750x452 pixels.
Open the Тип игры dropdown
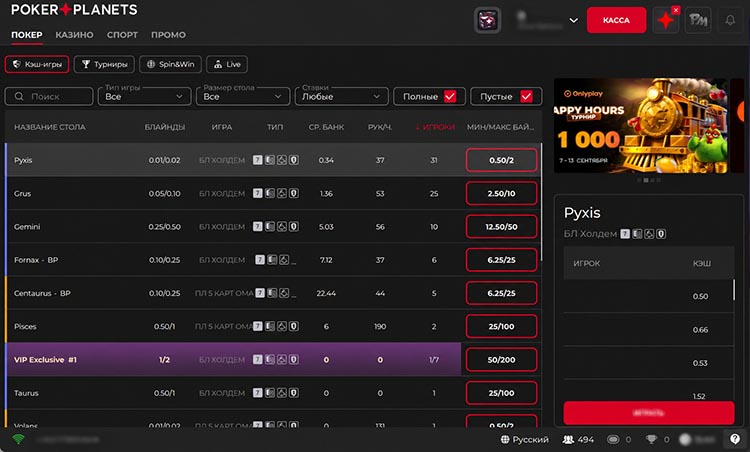(144, 96)
